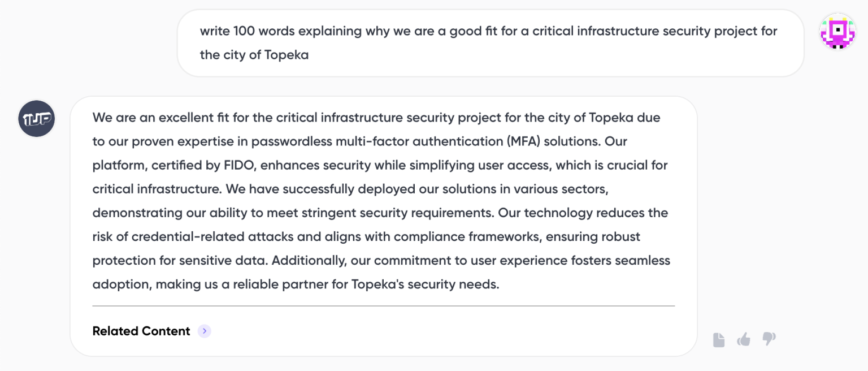Click "Topeka's security needs" in the last line
Image resolution: width=868 pixels, height=371 pixels.
pos(425,284)
